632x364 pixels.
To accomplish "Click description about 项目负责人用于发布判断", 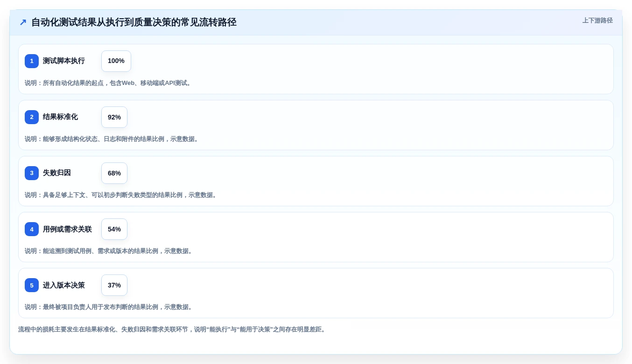I will [109, 307].
